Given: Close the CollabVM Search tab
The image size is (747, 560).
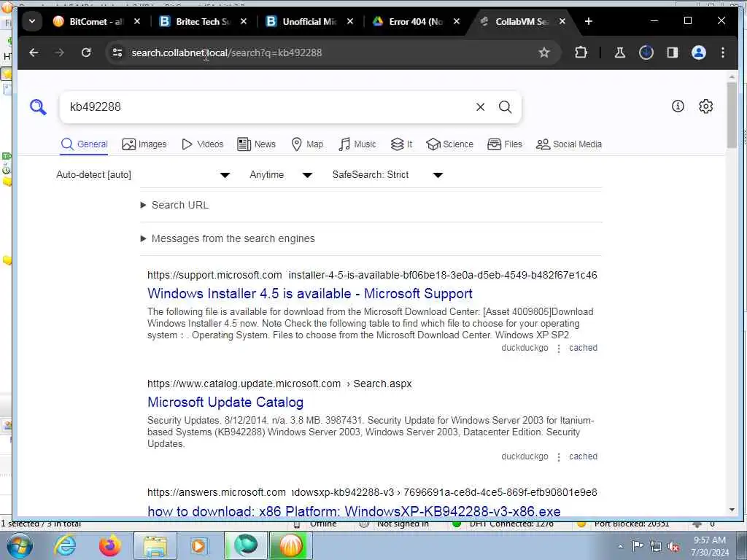Looking at the screenshot, I should coord(562,21).
